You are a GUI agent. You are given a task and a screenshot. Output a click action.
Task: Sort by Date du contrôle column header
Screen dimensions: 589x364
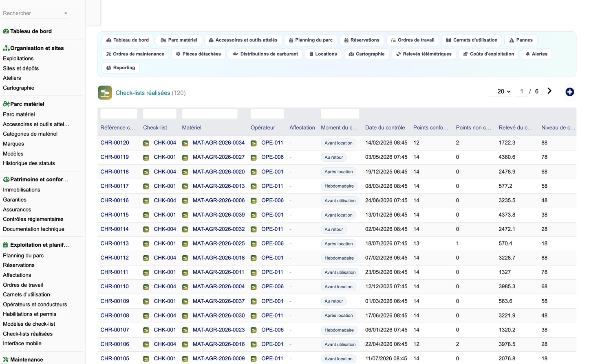click(385, 127)
